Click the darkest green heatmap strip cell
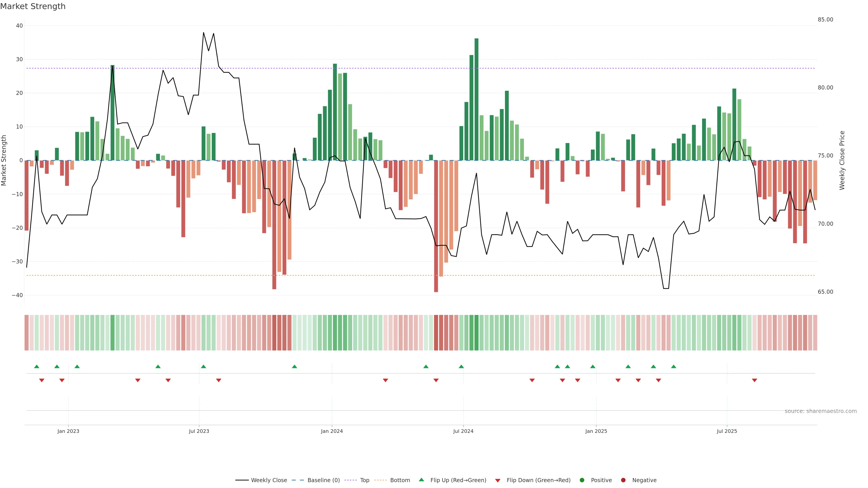The image size is (868, 488). coord(476,333)
